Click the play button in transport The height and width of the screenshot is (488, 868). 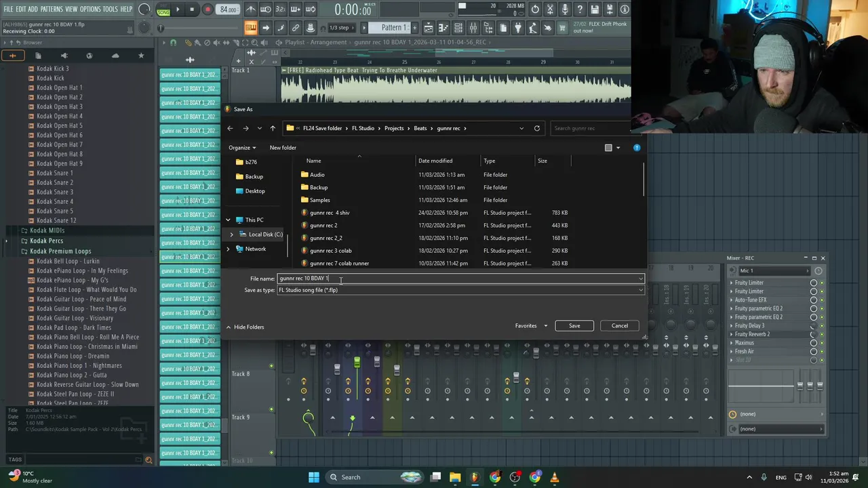click(x=178, y=9)
